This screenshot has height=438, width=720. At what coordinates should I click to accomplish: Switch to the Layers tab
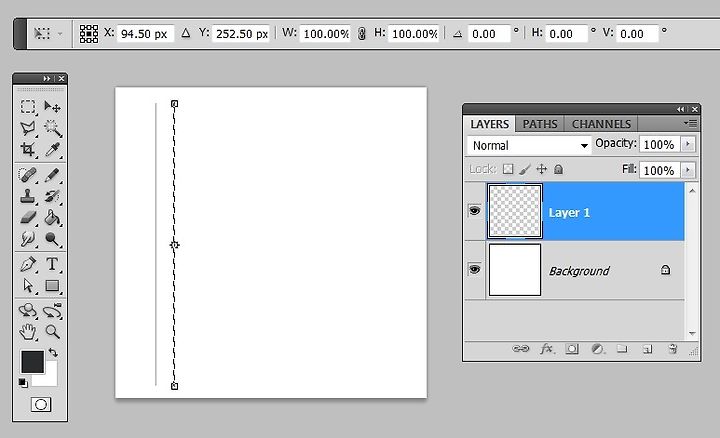(x=490, y=124)
